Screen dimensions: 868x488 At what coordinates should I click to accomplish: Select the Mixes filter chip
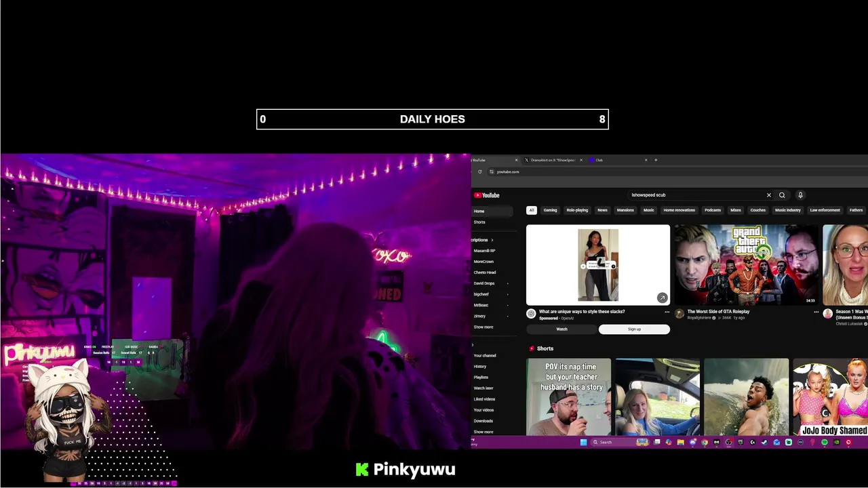(x=736, y=210)
